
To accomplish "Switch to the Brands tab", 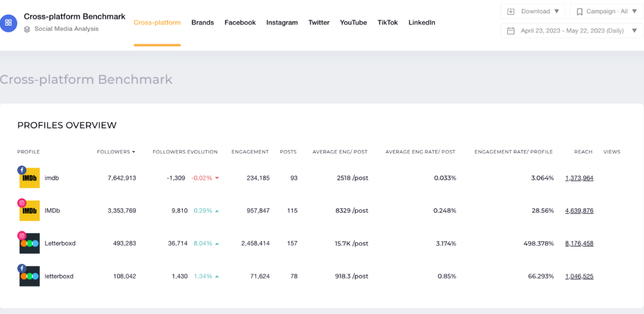I will (x=203, y=22).
